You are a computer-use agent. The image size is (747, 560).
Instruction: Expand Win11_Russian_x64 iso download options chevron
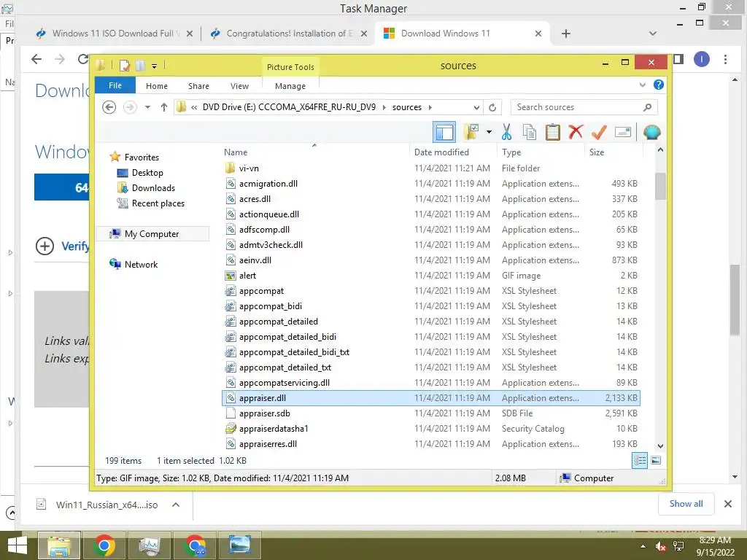point(176,505)
